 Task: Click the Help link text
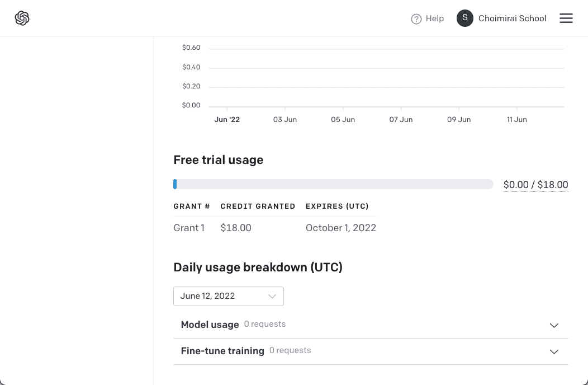(x=434, y=18)
